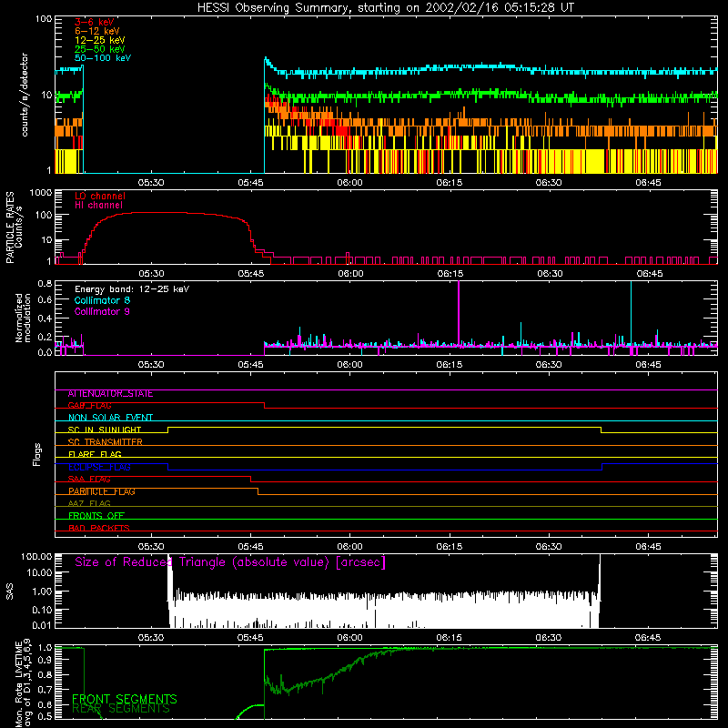The image size is (728, 728).
Task: Click the SC_IN_SUNLIGHT flag label
Action: [105, 430]
